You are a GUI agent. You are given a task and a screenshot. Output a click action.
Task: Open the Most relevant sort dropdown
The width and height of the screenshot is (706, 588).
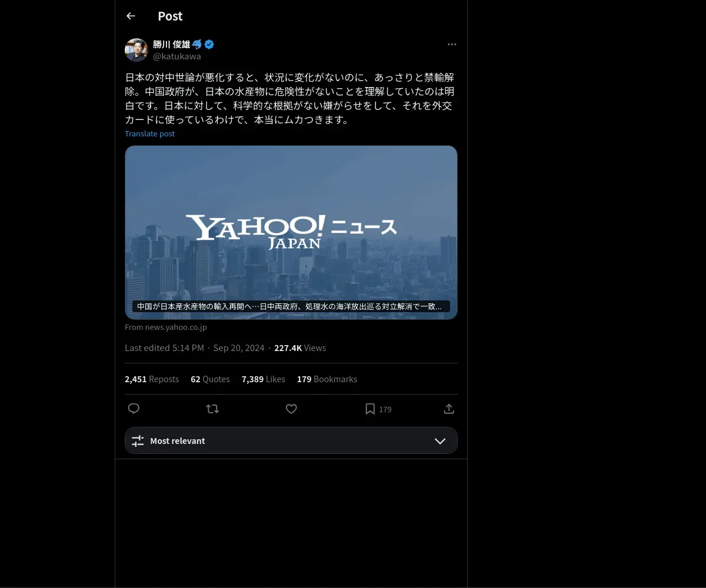click(x=291, y=440)
